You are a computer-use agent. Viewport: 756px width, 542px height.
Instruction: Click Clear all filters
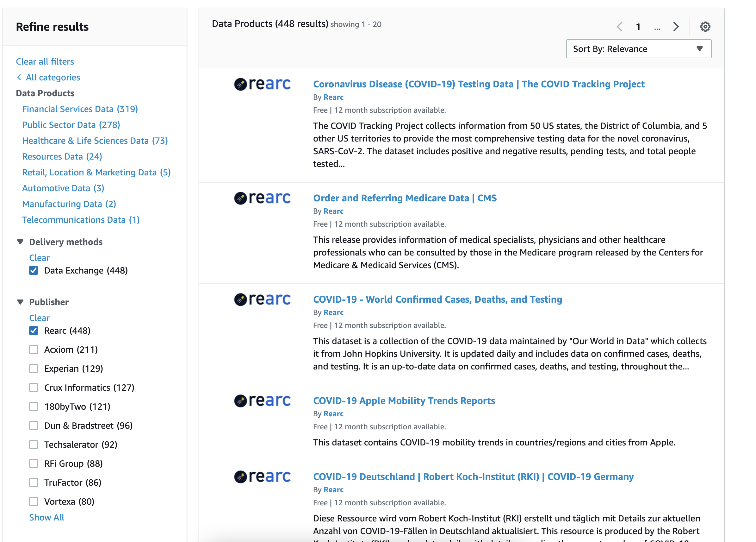(45, 61)
